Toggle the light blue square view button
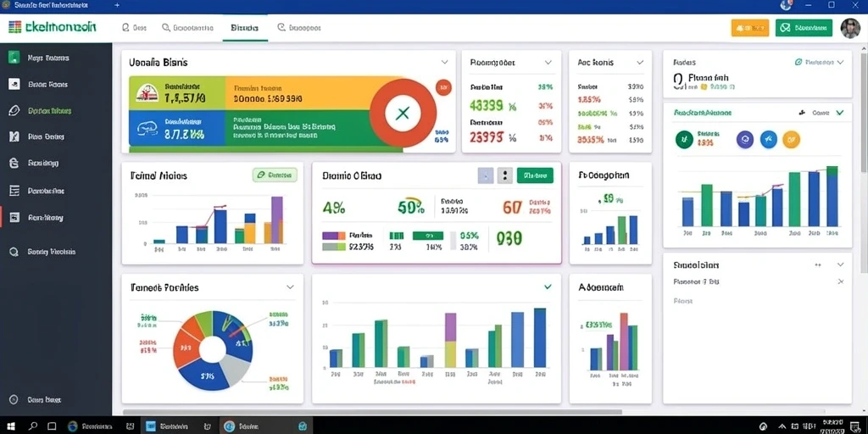This screenshot has width=868, height=434. tap(486, 176)
